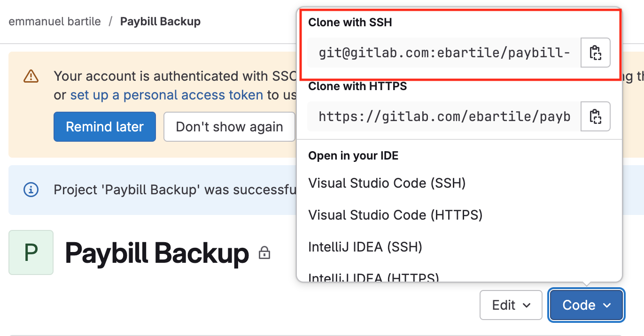Screen dimensions: 644x336
Task: Open in IntelliJ IDEA (HTTPS)
Action: [373, 277]
